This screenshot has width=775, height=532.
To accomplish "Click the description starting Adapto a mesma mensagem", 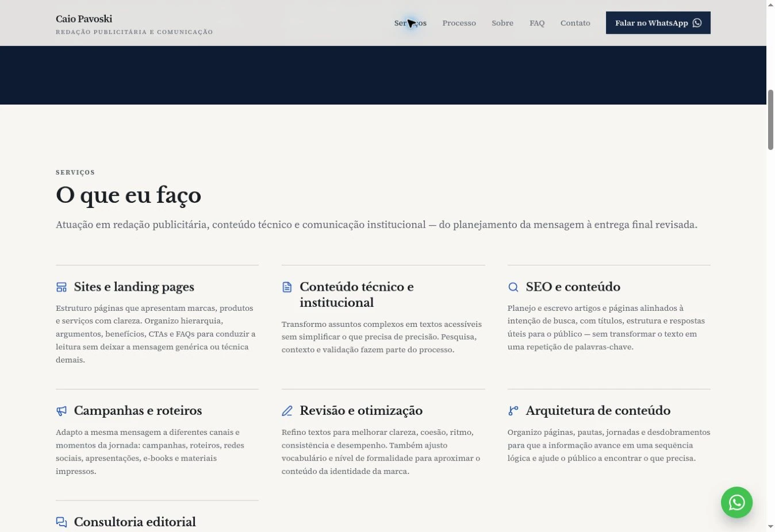I will 150,452.
